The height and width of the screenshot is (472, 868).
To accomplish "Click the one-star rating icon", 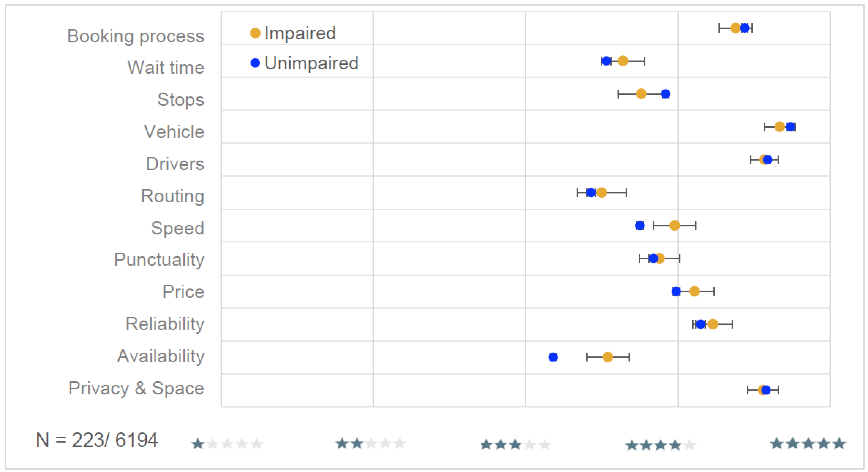I will (x=227, y=444).
